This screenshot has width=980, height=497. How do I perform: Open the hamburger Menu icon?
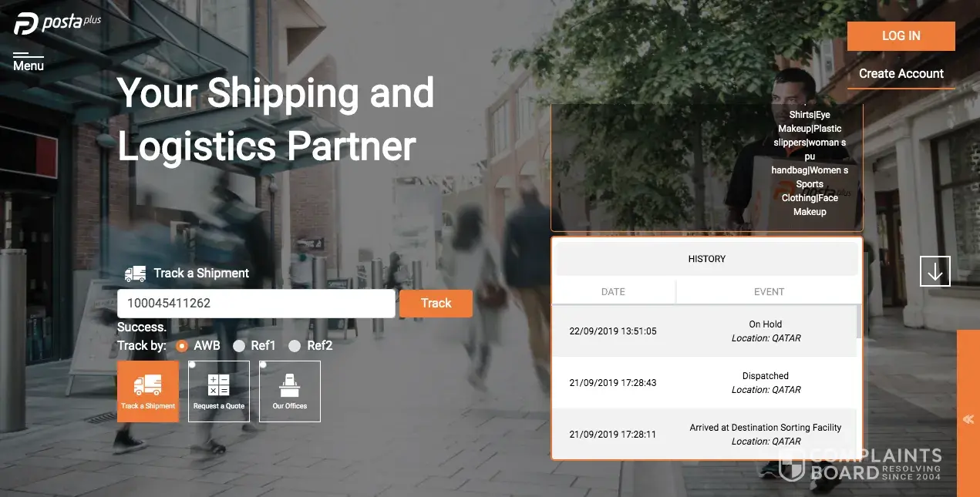click(x=29, y=62)
